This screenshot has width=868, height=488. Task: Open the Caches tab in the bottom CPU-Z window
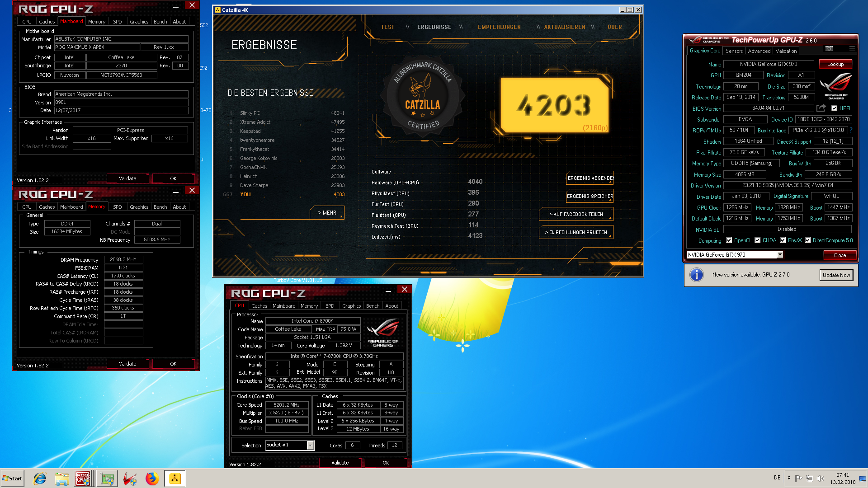pyautogui.click(x=259, y=306)
